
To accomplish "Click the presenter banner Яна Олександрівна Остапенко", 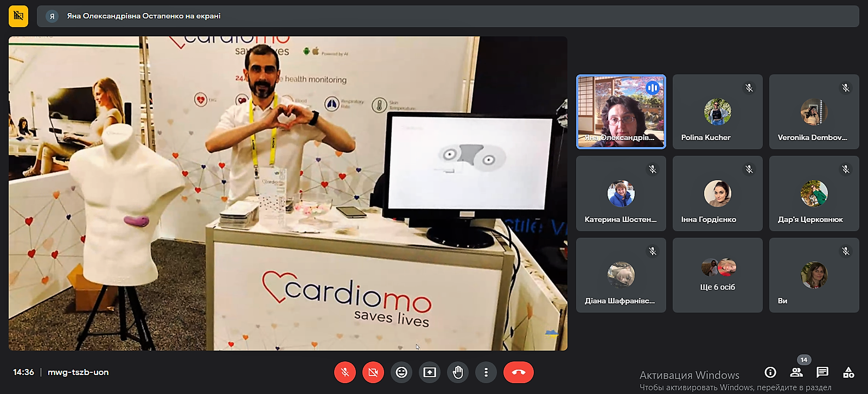I will point(448,16).
